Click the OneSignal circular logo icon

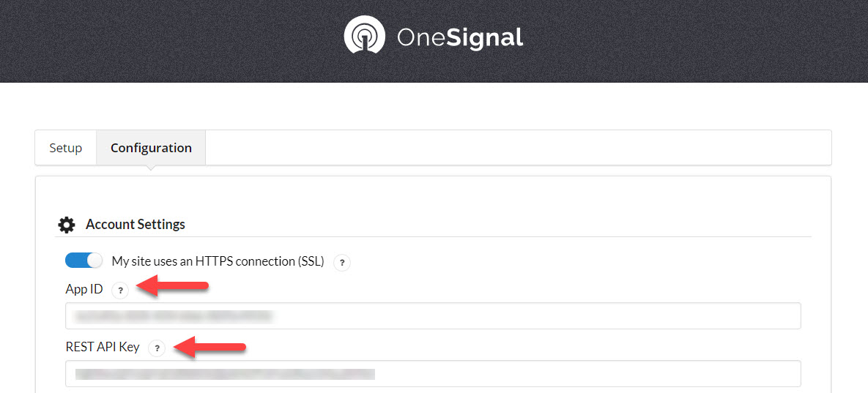coord(364,35)
